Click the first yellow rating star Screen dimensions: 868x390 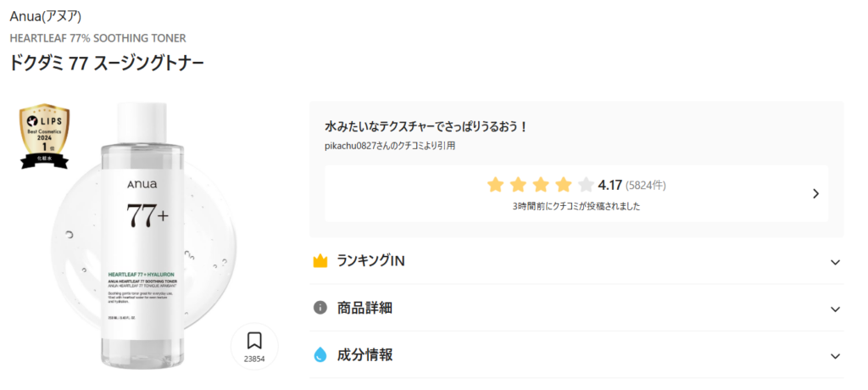tap(496, 185)
